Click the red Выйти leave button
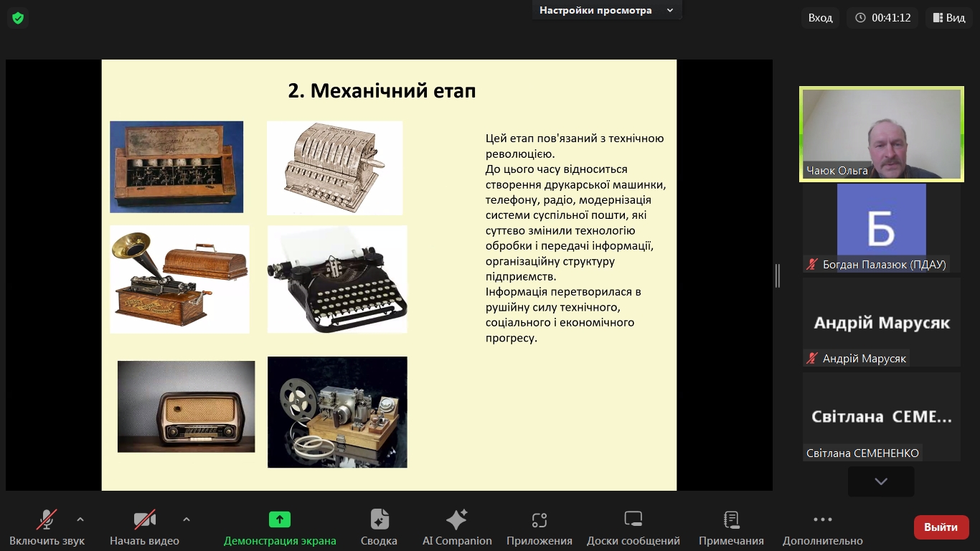Viewport: 980px width, 551px height. 941,527
